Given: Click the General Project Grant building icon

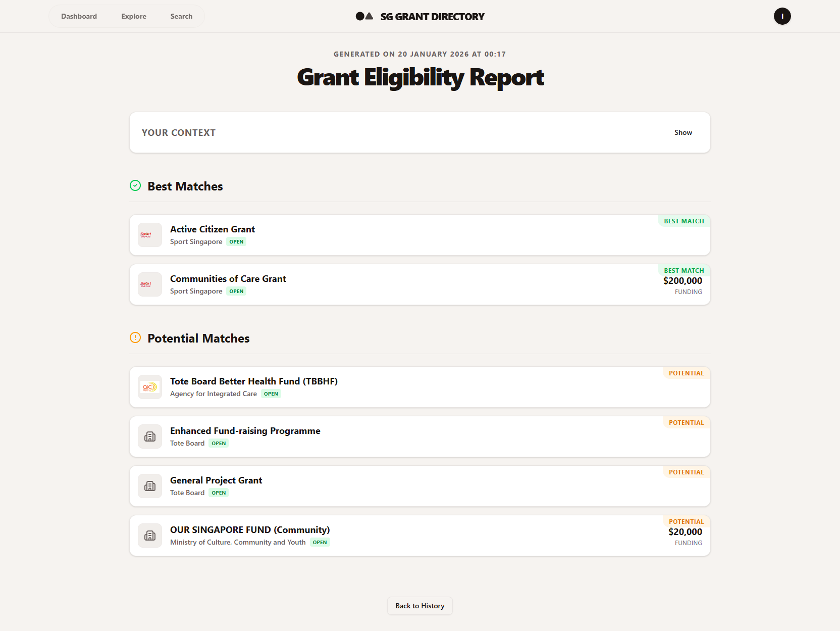Looking at the screenshot, I should click(x=150, y=486).
